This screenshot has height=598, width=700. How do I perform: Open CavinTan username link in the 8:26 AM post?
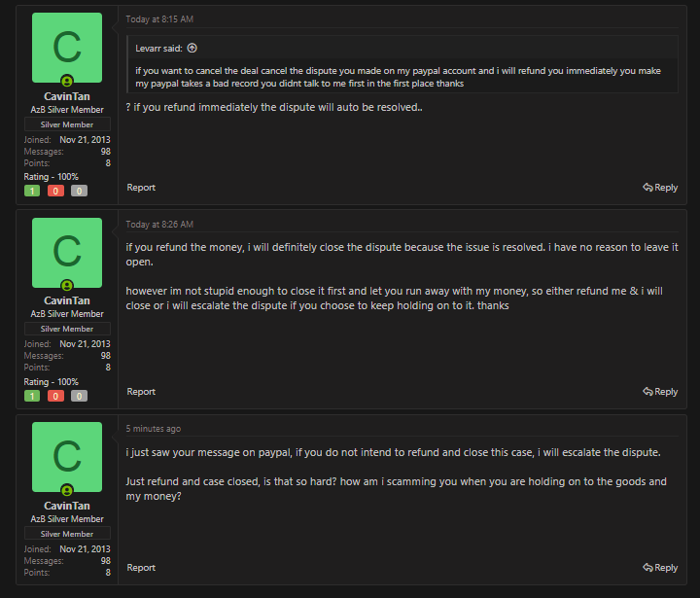(67, 301)
